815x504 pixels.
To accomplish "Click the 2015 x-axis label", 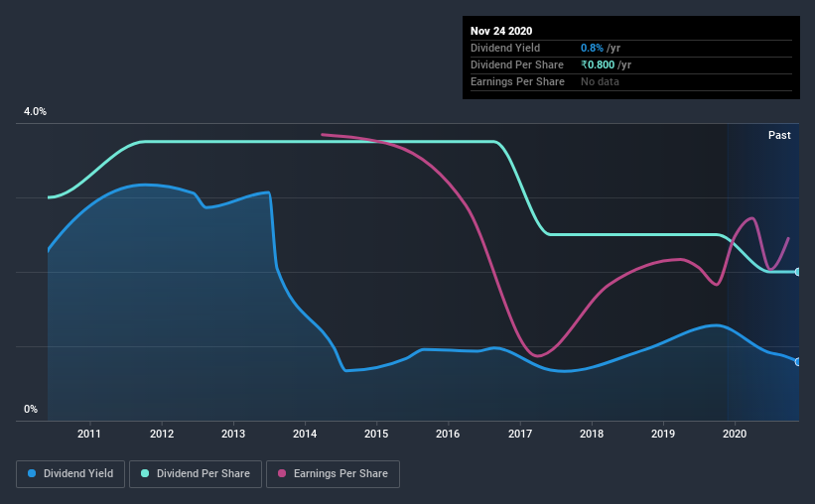I will coord(376,434).
